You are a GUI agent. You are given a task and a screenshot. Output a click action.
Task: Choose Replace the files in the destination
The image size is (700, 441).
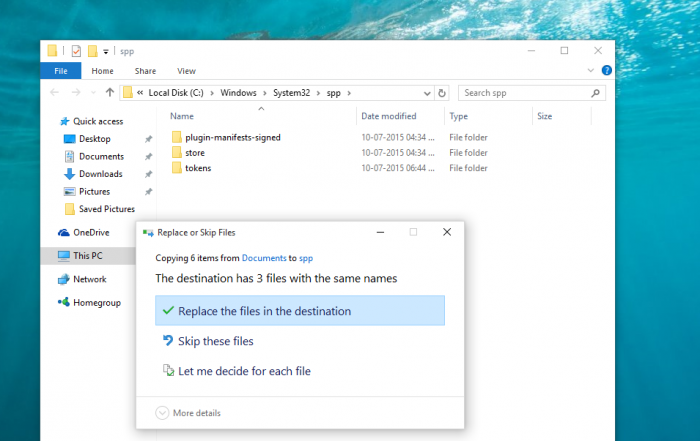[x=300, y=311]
